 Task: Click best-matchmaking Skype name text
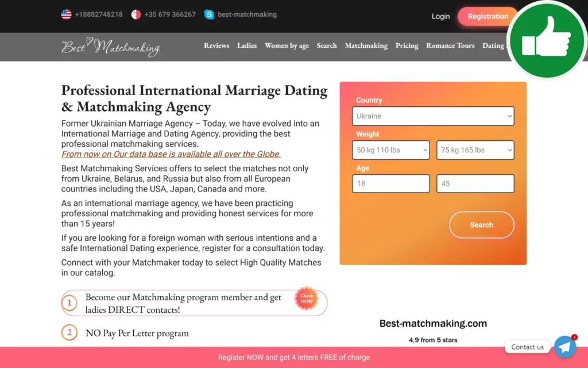pos(247,14)
